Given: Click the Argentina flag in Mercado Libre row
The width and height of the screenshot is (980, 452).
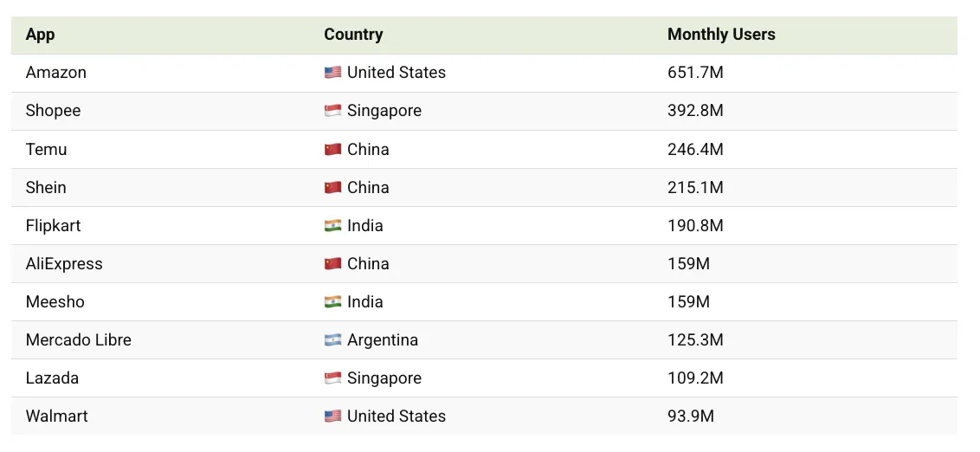Looking at the screenshot, I should pyautogui.click(x=332, y=339).
